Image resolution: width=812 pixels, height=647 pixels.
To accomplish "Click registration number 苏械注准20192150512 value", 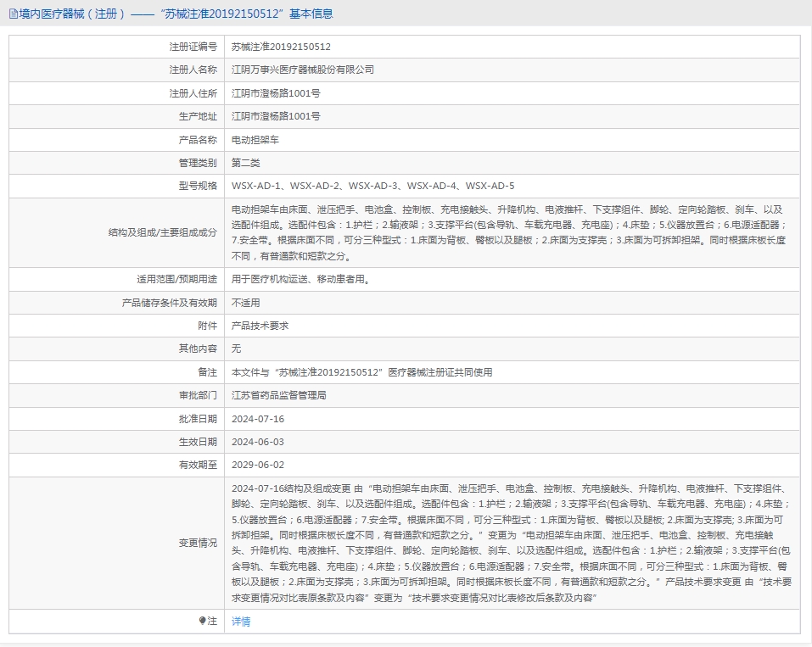I will (281, 47).
